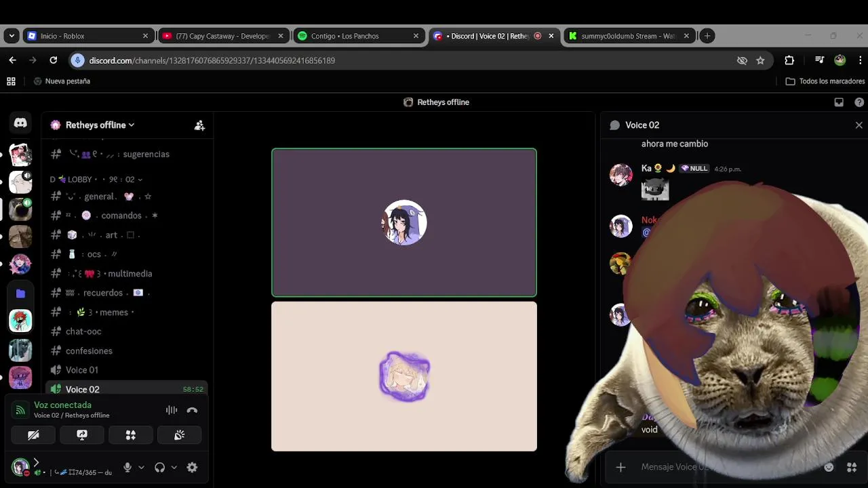
Task: Open Nueva pestaña bookmark
Action: (62, 81)
